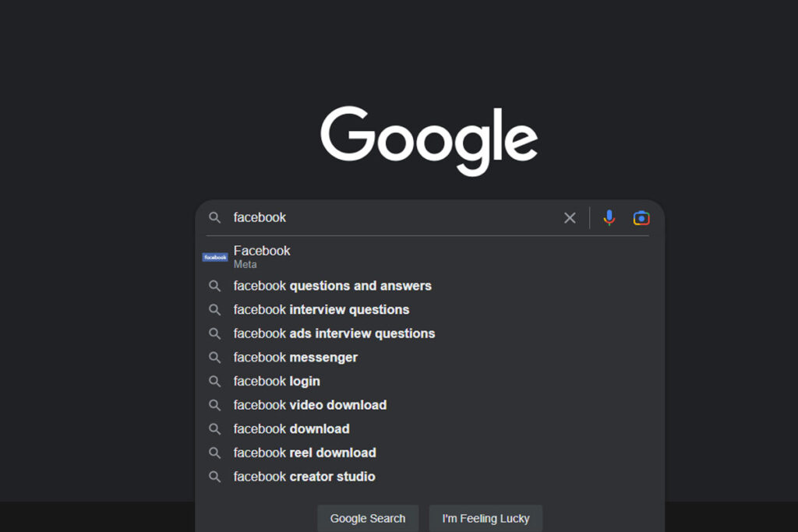The height and width of the screenshot is (532, 798).
Task: Select the 'facebook messenger' suggestion text
Action: (295, 357)
